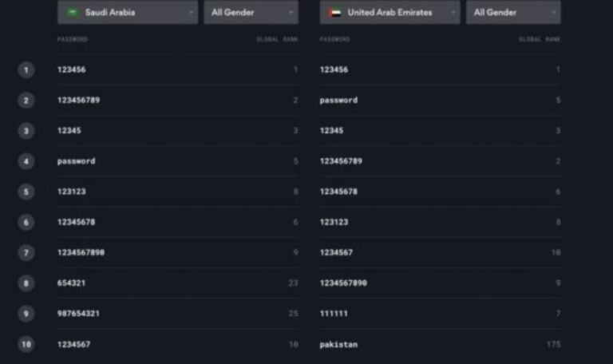Click 'password' entry in Saudi Arabia list
613x364 pixels.
click(x=76, y=161)
